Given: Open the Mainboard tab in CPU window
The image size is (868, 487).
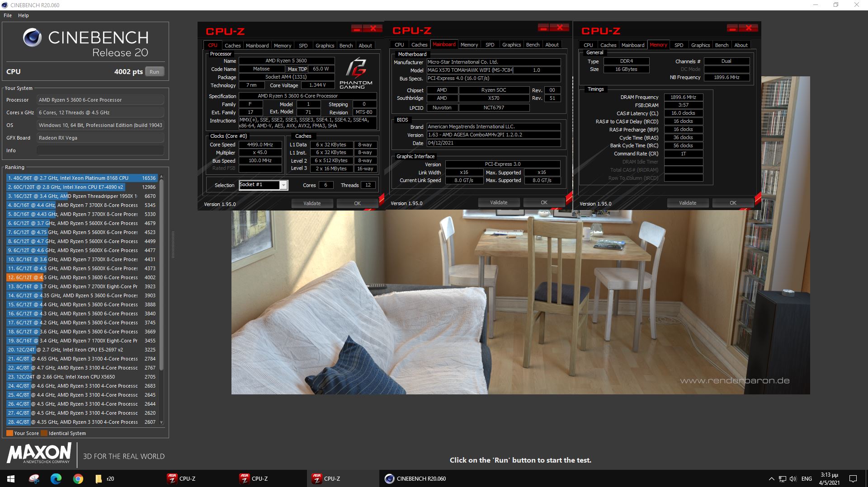Looking at the screenshot, I should [257, 46].
